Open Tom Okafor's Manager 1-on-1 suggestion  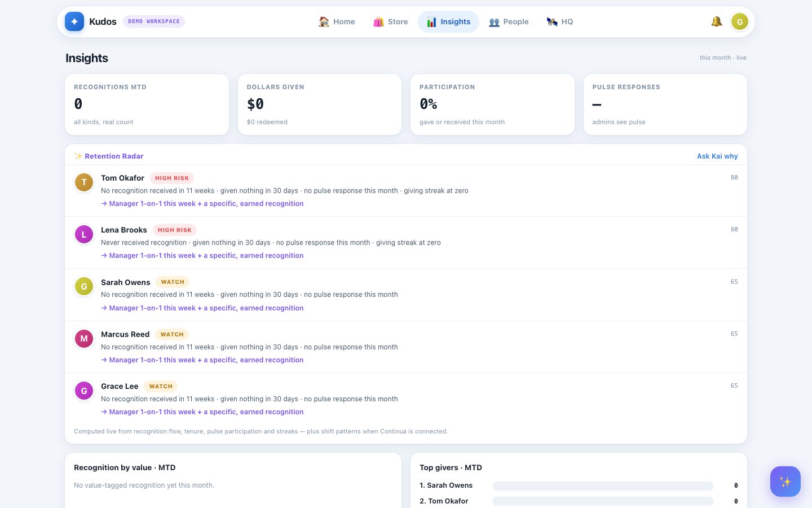202,204
